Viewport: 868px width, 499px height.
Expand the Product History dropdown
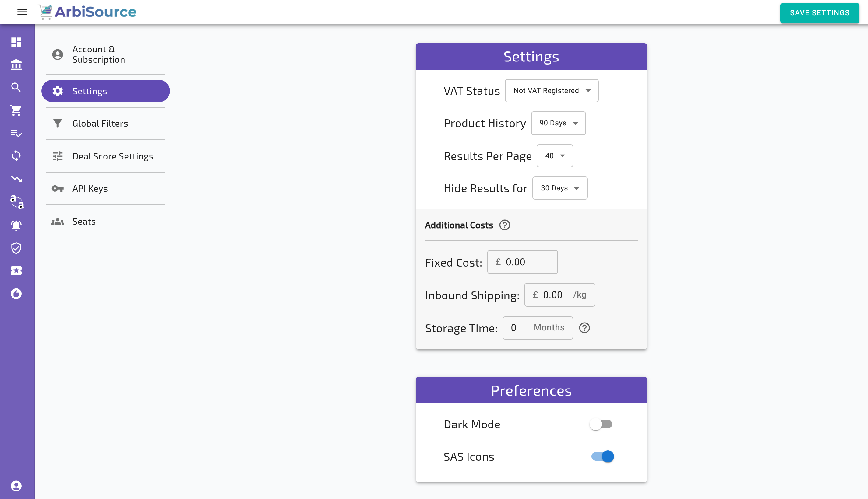558,123
